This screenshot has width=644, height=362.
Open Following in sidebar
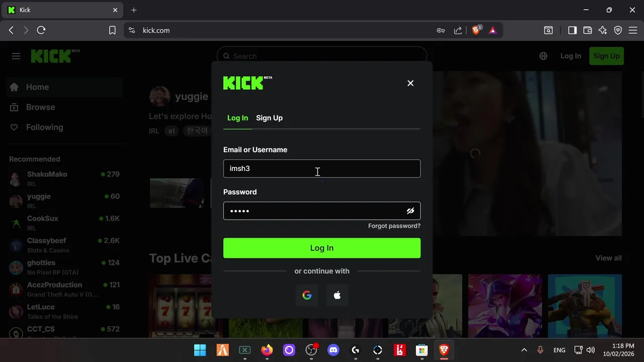click(x=64, y=127)
